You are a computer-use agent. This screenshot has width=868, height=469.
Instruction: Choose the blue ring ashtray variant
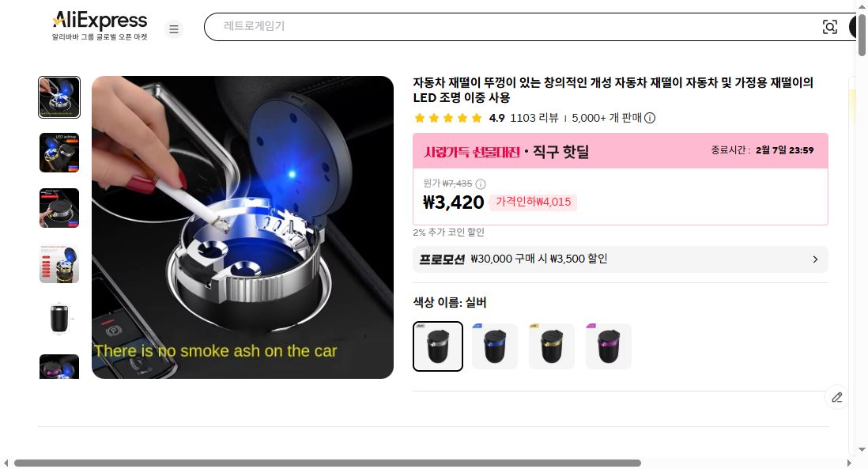coord(495,346)
